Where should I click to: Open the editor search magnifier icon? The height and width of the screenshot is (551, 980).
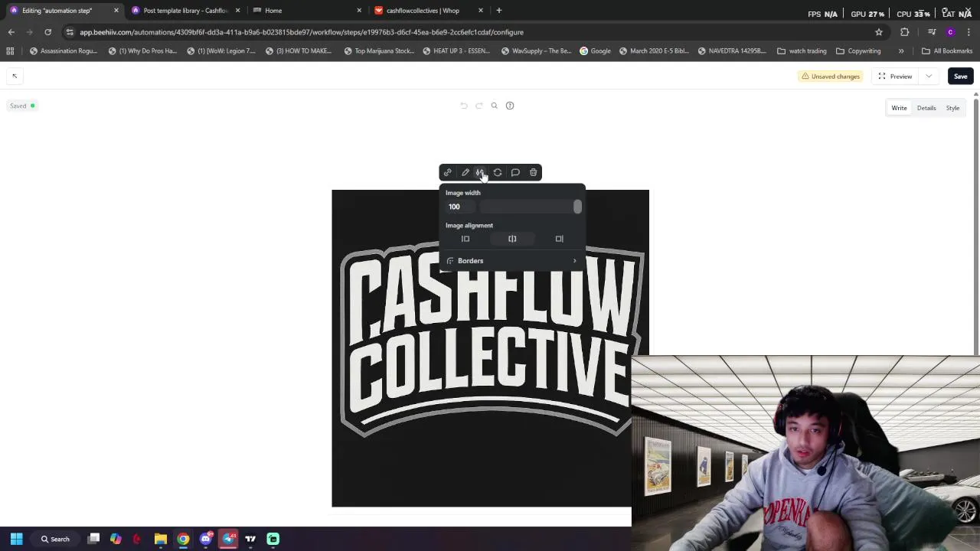click(495, 106)
